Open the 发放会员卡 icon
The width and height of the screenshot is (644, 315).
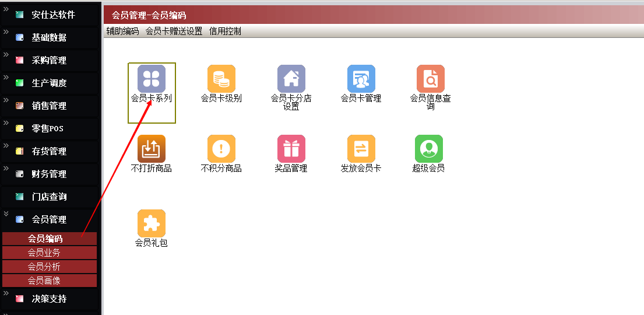coord(361,148)
